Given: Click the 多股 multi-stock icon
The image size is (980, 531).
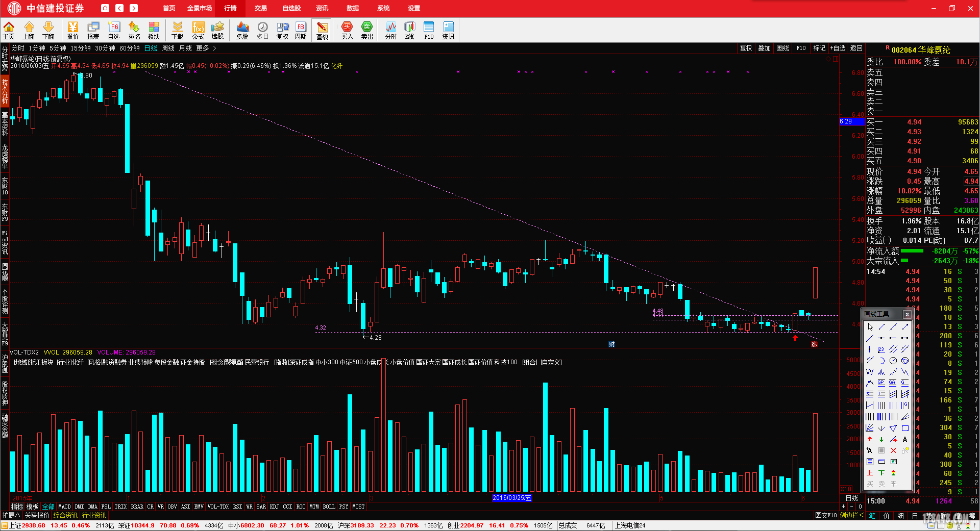Looking at the screenshot, I should 242,31.
